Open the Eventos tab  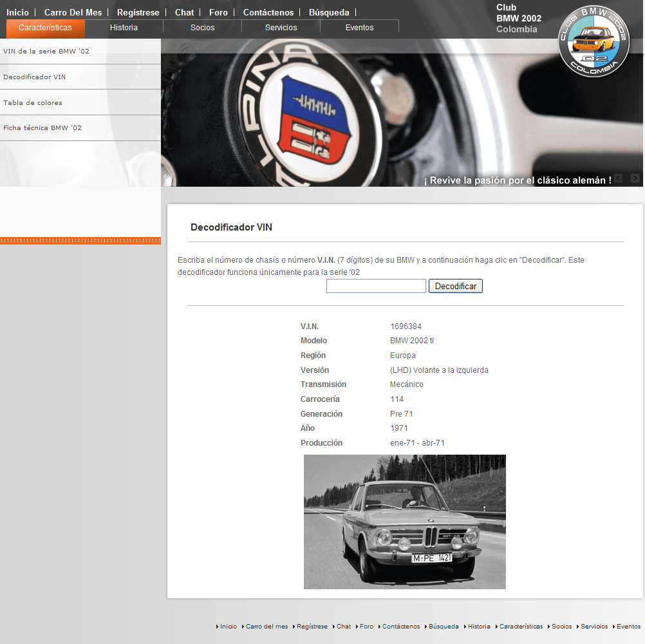(359, 28)
